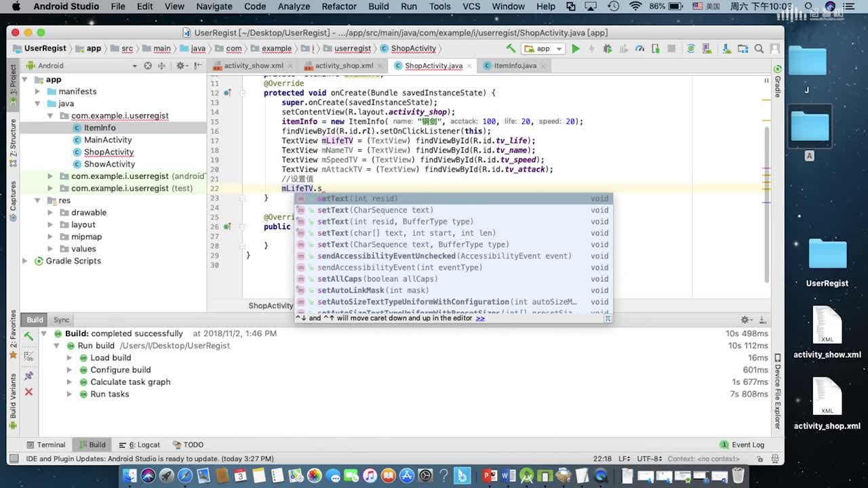Click Sync Project with Gradle Files icon
The image size is (868, 488).
pos(691,49)
